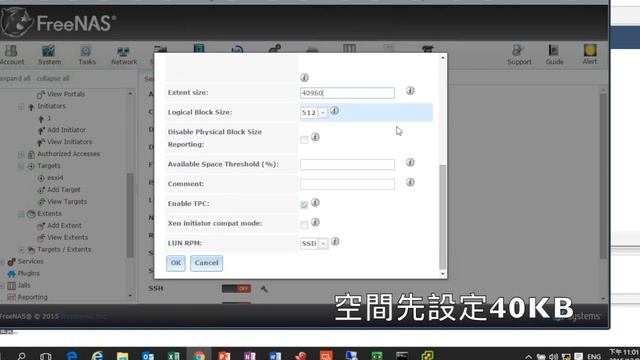Click the expand all link
The width and height of the screenshot is (640, 360).
pos(15,78)
